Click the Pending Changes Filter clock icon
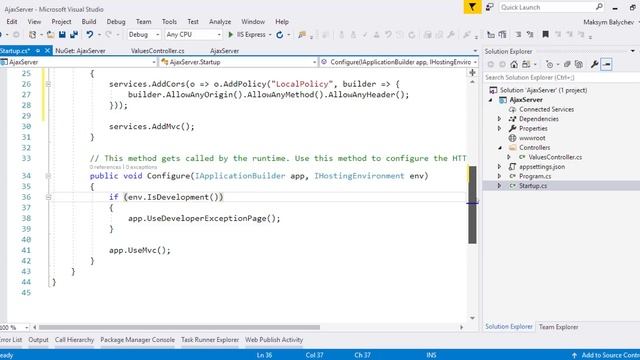 (x=549, y=64)
